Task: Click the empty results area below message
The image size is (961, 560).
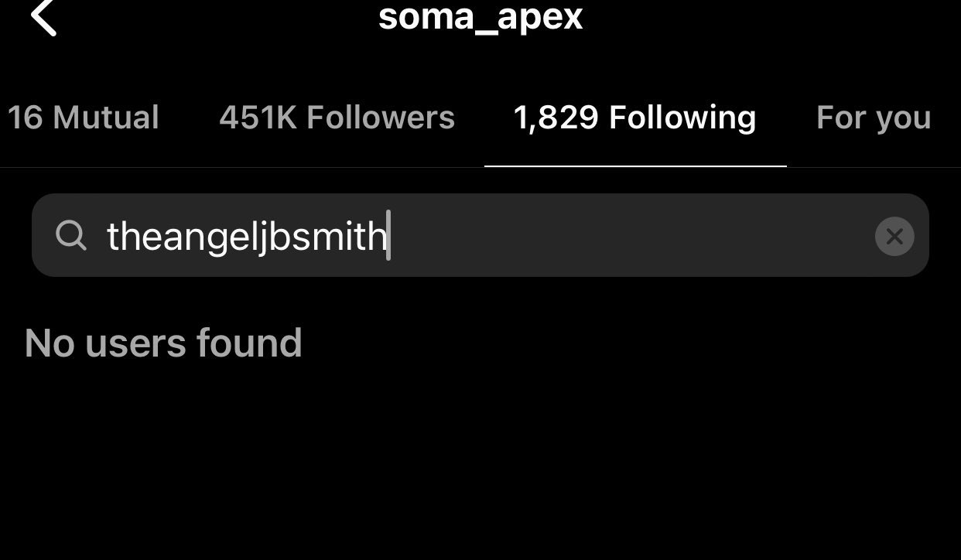Action: pyautogui.click(x=480, y=464)
